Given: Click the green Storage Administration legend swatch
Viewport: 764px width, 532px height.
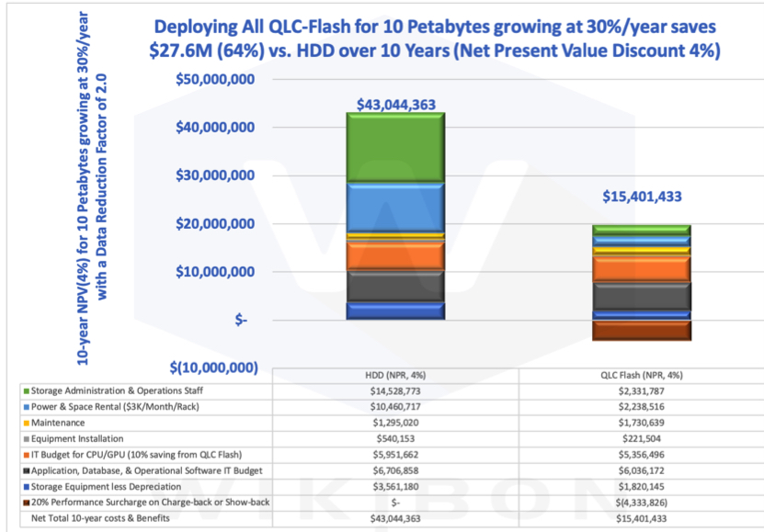Looking at the screenshot, I should pyautogui.click(x=27, y=391).
